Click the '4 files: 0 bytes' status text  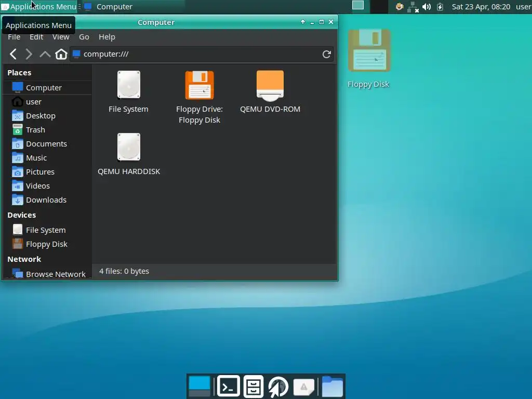click(x=124, y=271)
